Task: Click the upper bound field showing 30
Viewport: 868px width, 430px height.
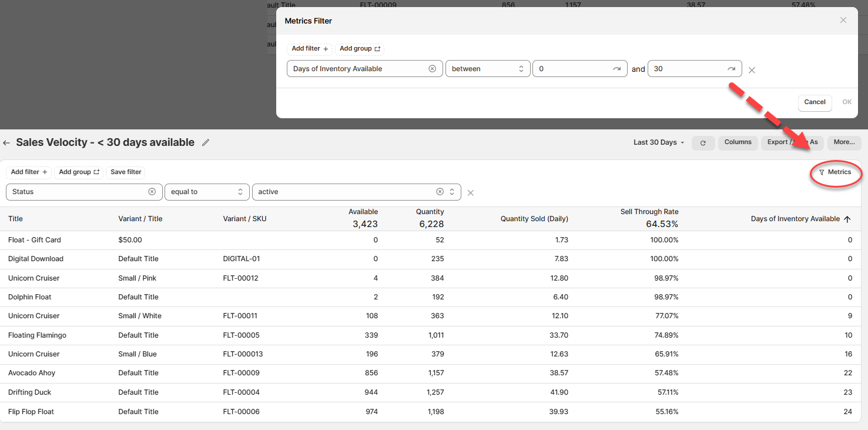Action: tap(695, 69)
